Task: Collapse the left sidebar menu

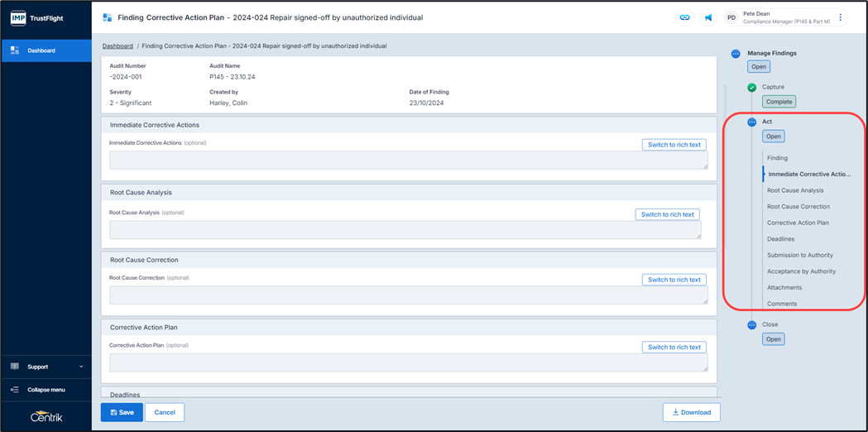Action: (x=46, y=390)
